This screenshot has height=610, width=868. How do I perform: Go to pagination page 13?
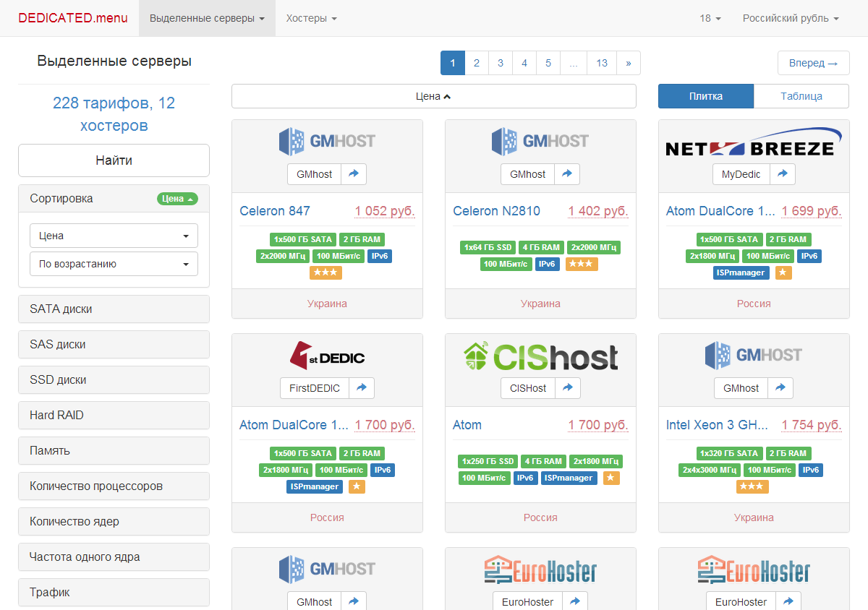[x=602, y=63]
